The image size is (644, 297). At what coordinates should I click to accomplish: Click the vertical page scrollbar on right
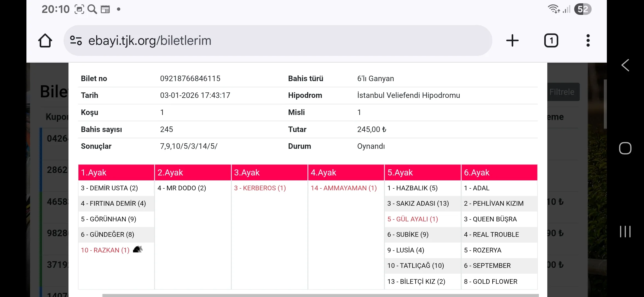pyautogui.click(x=605, y=105)
